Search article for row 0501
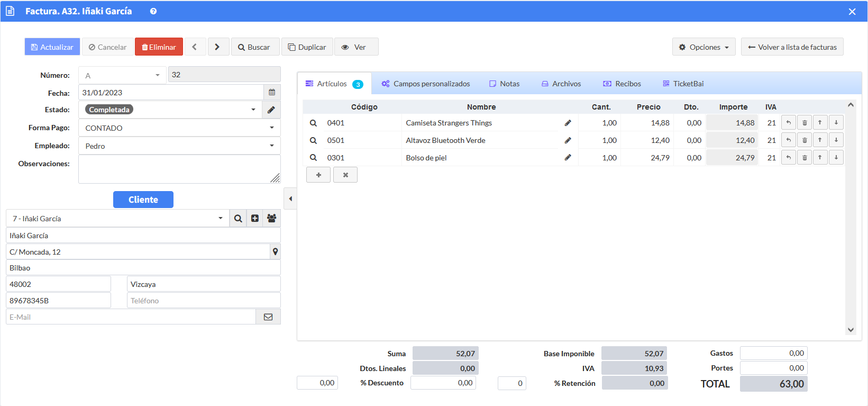The image size is (868, 406). pos(313,140)
